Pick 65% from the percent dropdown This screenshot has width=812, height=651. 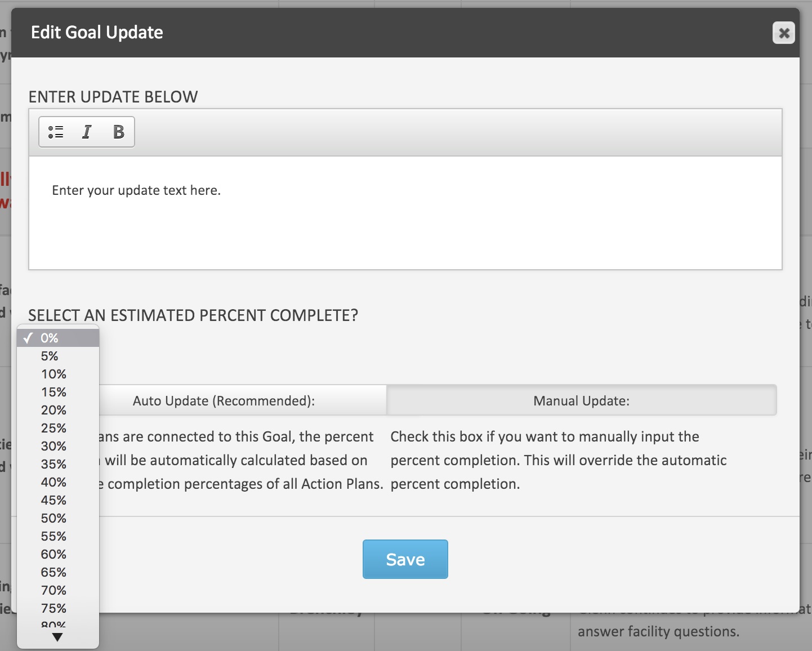coord(58,572)
